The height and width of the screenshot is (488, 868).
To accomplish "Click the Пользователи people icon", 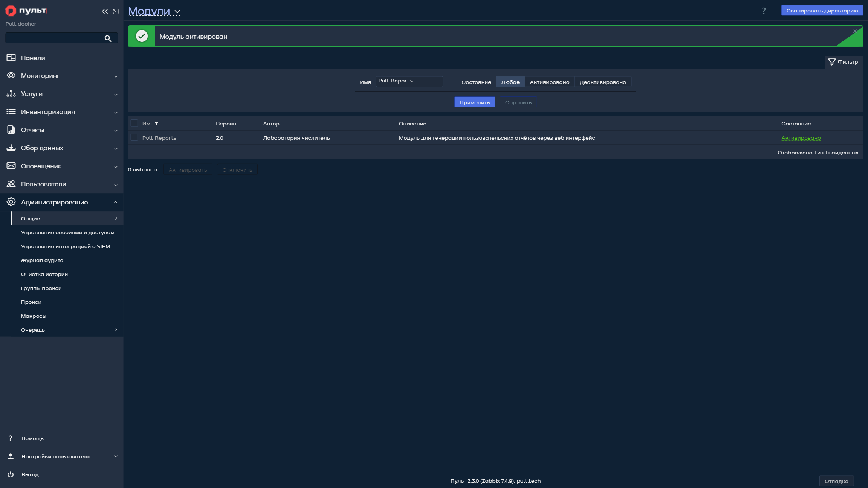I will coord(11,184).
